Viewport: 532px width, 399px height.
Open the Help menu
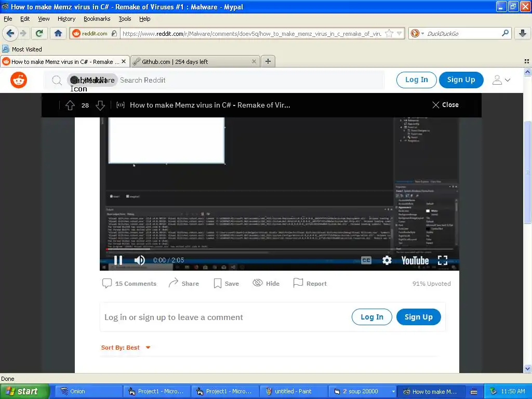pyautogui.click(x=144, y=19)
